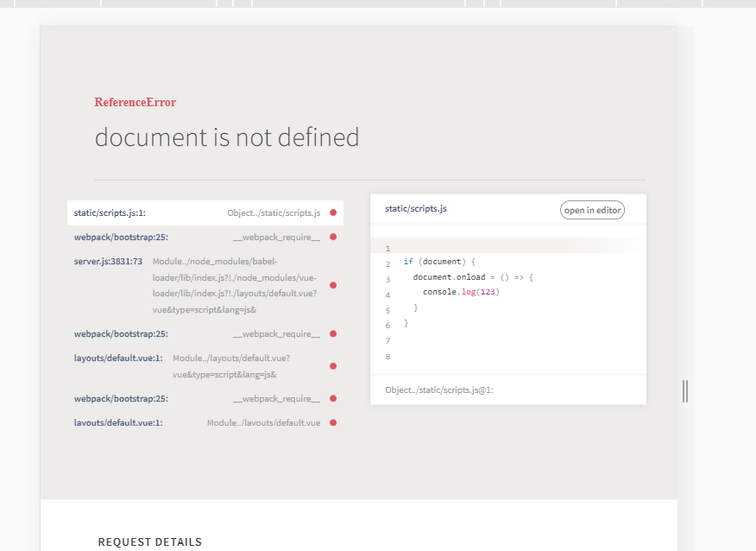The height and width of the screenshot is (551, 756).
Task: Select the static/scripts.js:1 stack frame
Action: (x=205, y=212)
